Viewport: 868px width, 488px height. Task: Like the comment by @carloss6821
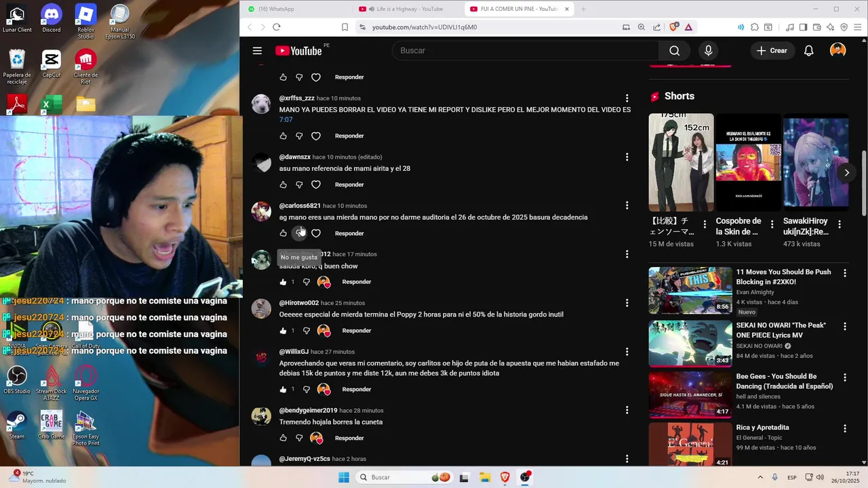[283, 233]
